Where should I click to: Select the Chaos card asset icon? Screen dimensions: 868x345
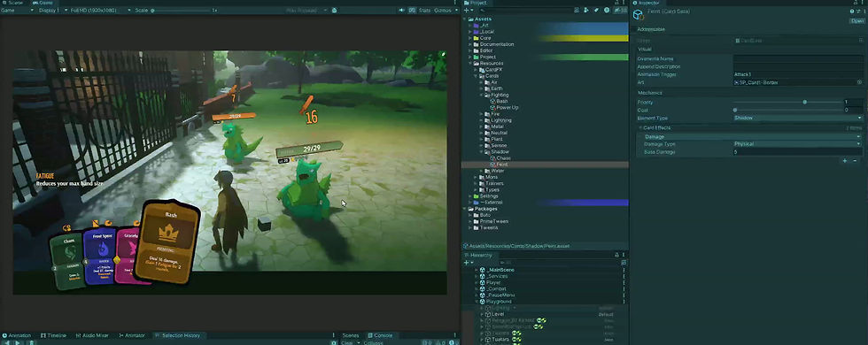click(x=492, y=158)
